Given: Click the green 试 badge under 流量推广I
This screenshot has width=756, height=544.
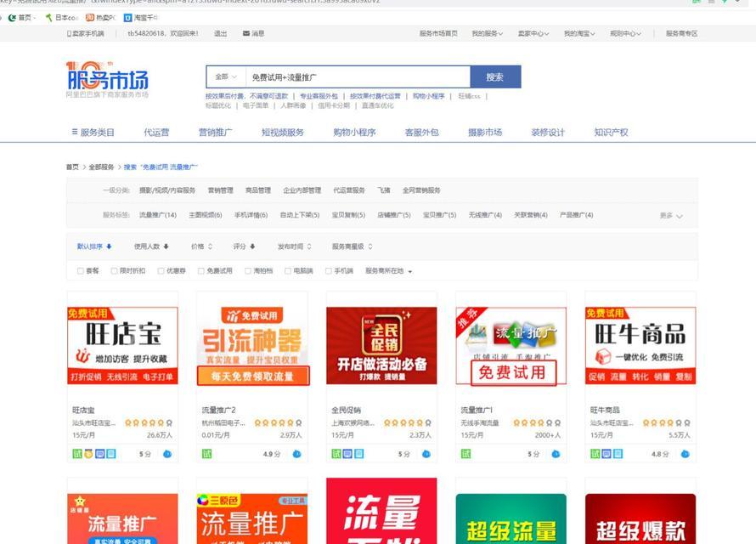Looking at the screenshot, I should 465,454.
